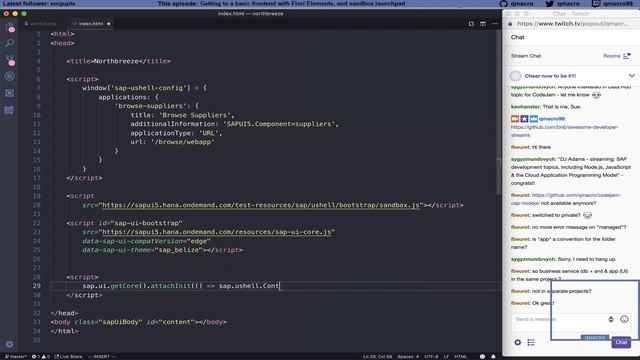This screenshot has width=640, height=360.
Task: Click the Stream Chat header label
Action: coord(526,56)
